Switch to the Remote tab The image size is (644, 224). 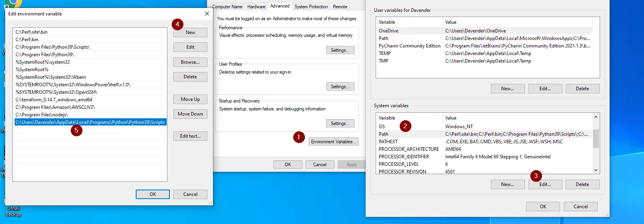[340, 7]
